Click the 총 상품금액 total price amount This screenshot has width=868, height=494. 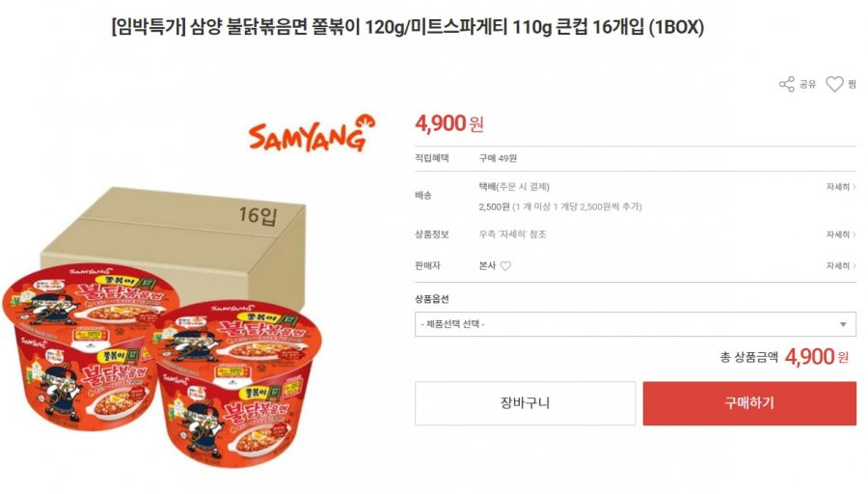coord(817,357)
